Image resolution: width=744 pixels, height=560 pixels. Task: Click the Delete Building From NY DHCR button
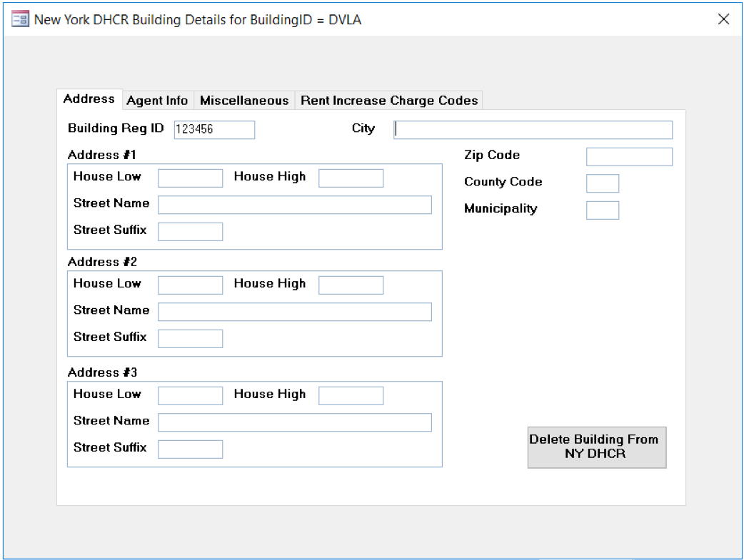pos(597,447)
